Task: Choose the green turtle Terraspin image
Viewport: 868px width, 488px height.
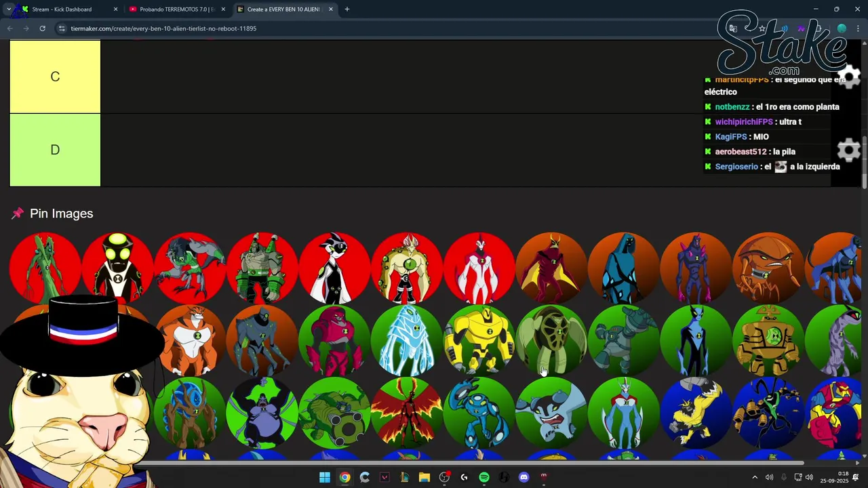Action: pyautogui.click(x=551, y=340)
